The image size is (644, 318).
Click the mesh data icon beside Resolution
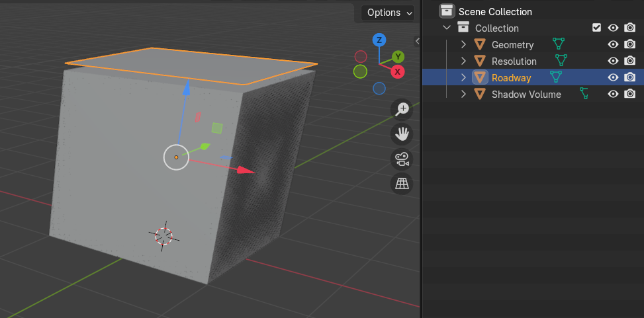(561, 60)
